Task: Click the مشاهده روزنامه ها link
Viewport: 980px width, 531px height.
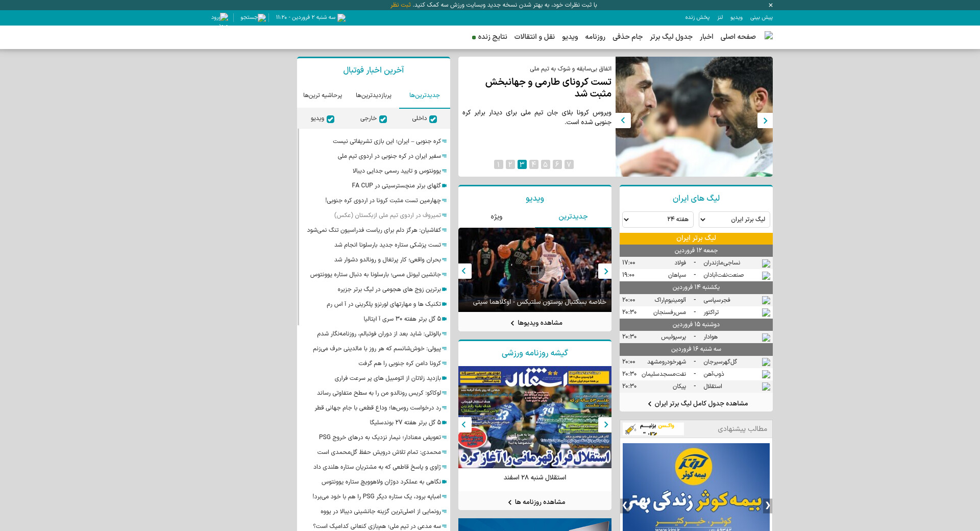Action: [536, 502]
